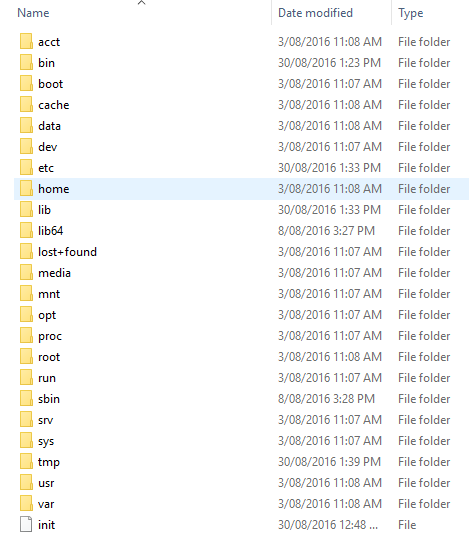The height and width of the screenshot is (542, 469).
Task: Click the data folder icon
Action: (26, 126)
